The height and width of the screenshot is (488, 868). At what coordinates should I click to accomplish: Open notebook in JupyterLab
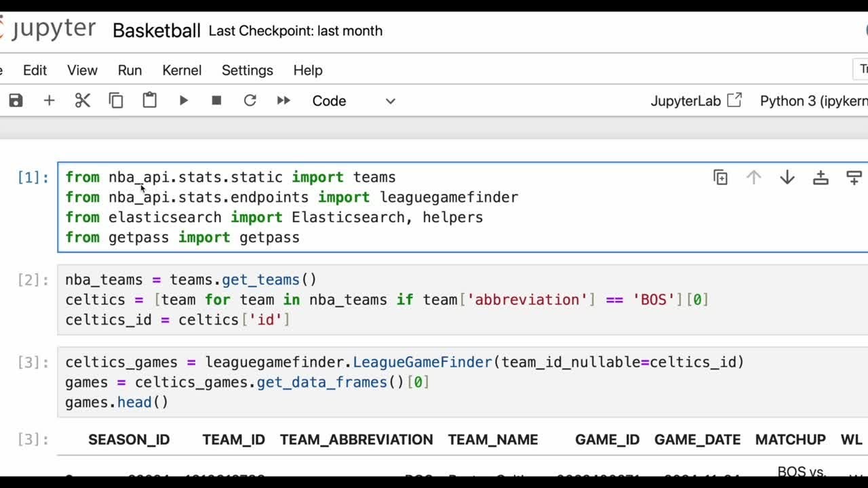[x=696, y=101]
